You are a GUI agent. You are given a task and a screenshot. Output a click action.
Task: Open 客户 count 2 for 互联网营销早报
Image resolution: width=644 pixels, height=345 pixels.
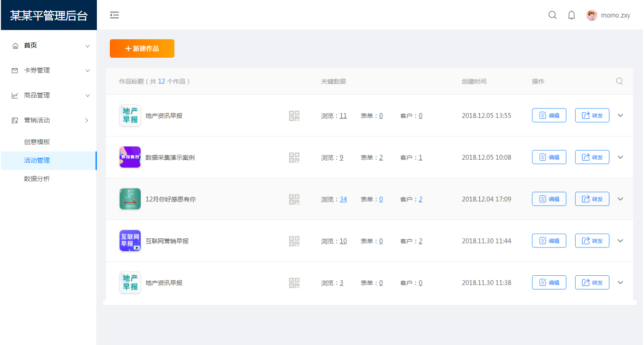point(421,241)
